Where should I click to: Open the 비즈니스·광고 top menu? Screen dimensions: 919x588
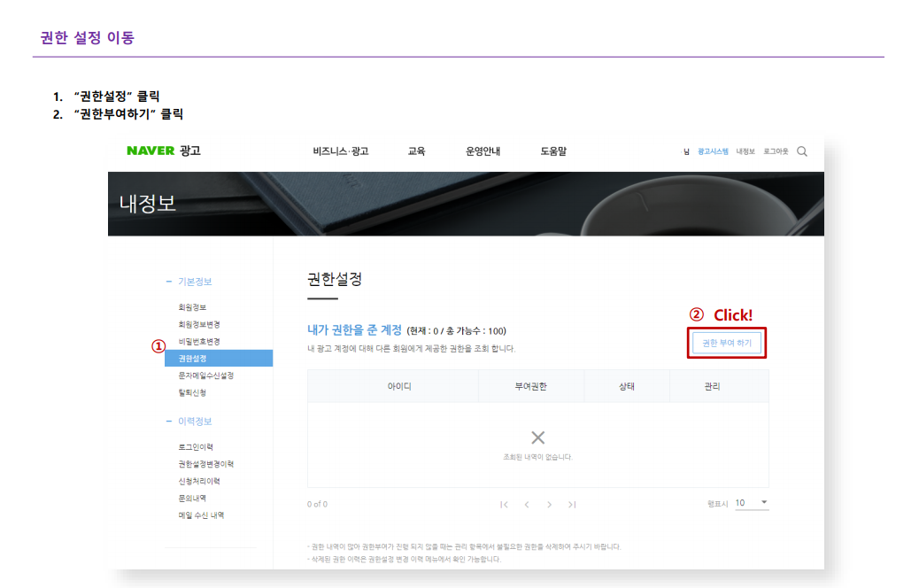pyautogui.click(x=341, y=151)
